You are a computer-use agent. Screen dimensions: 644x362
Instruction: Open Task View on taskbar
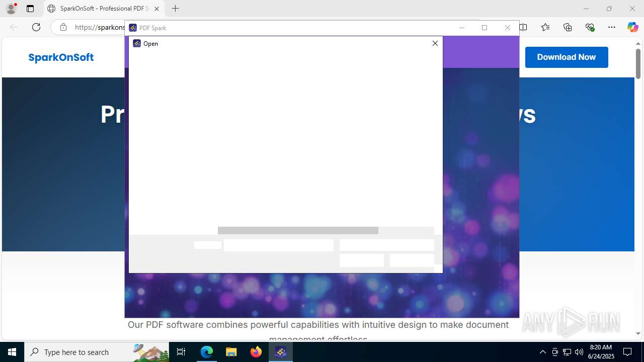[181, 352]
